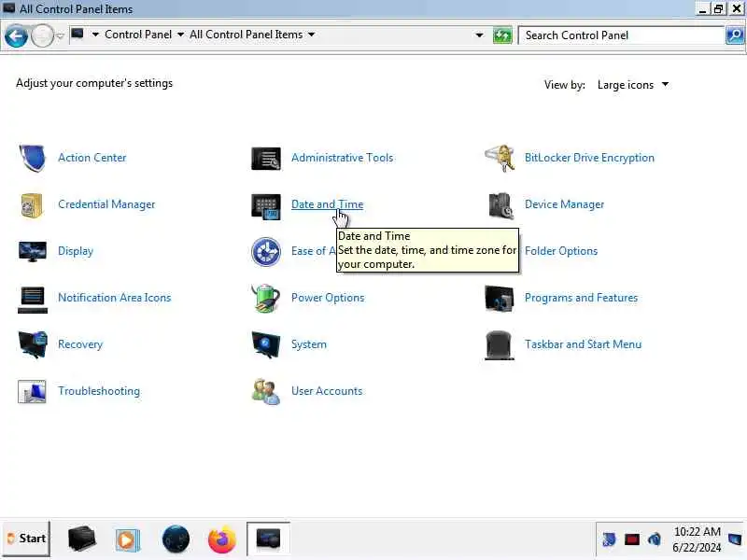Open the Power Options battery icon
Image resolution: width=747 pixels, height=560 pixels.
pos(266,298)
